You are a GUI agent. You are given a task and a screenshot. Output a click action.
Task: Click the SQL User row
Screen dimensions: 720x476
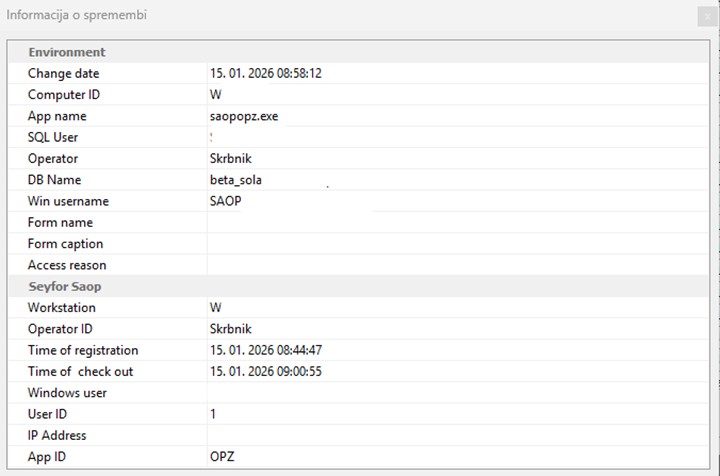point(53,137)
